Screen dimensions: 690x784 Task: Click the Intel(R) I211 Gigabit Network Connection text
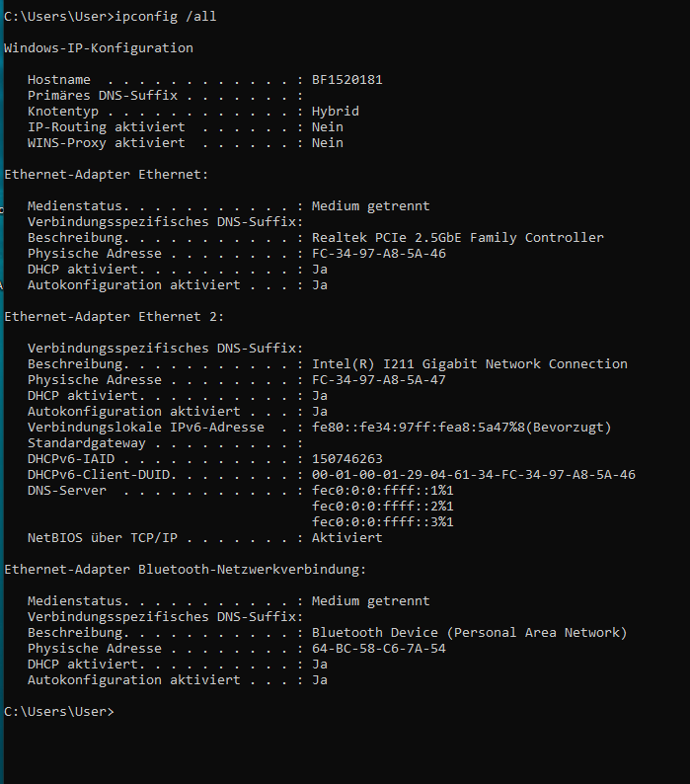470,364
